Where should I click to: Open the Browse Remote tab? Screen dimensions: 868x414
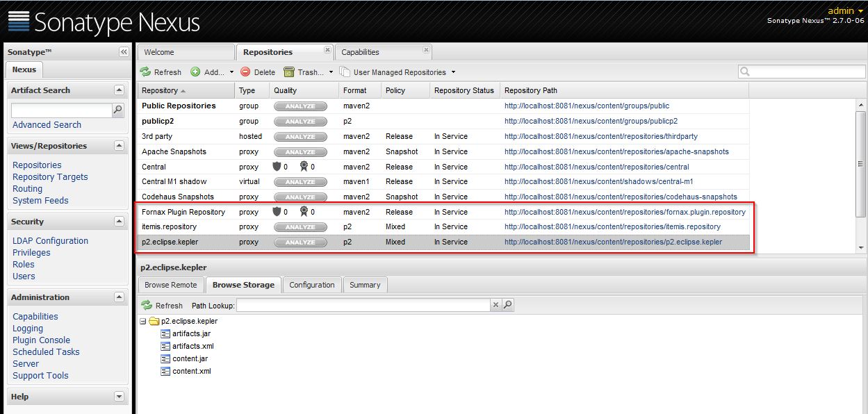coord(171,285)
